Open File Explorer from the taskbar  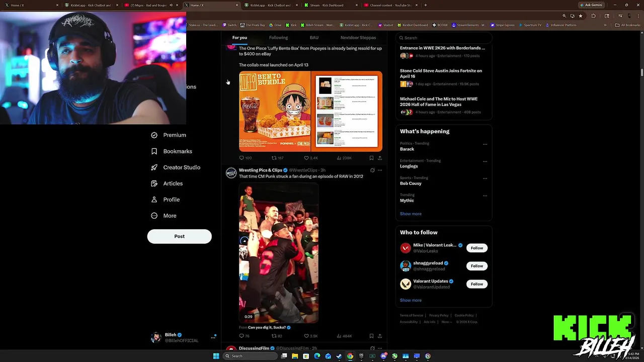[295, 356]
